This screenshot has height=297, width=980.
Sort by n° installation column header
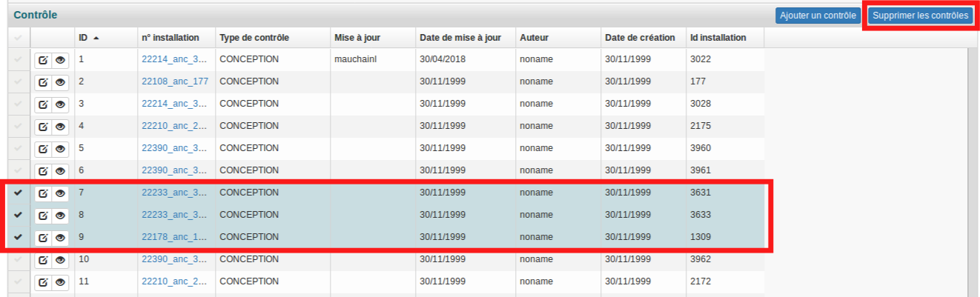(x=176, y=37)
